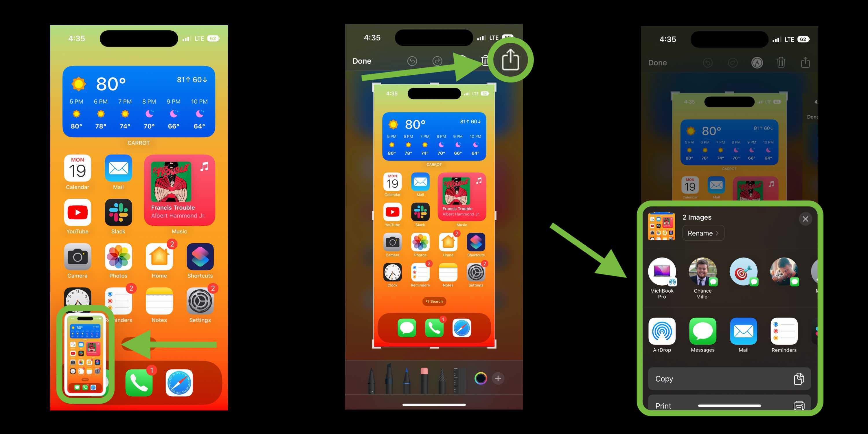This screenshot has width=868, height=434.
Task: Close the share sheet with X button
Action: [x=805, y=218]
